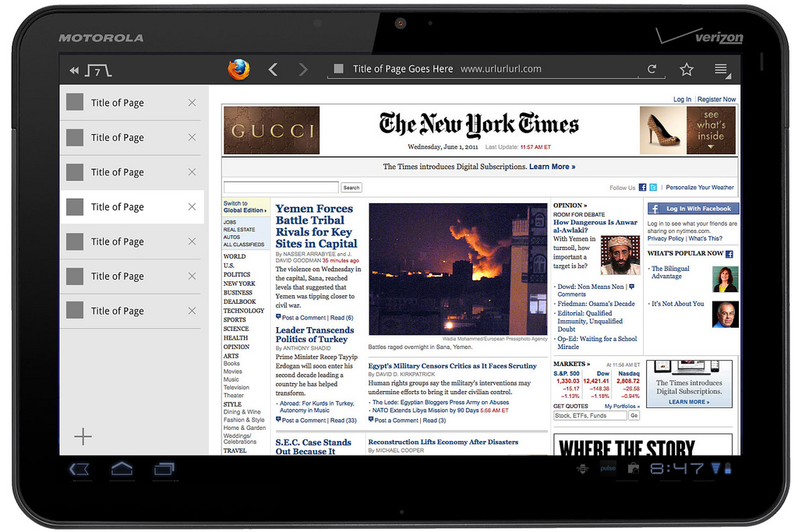The image size is (798, 532).
Task: Open the S.&P. 500 market quote
Action: click(567, 373)
